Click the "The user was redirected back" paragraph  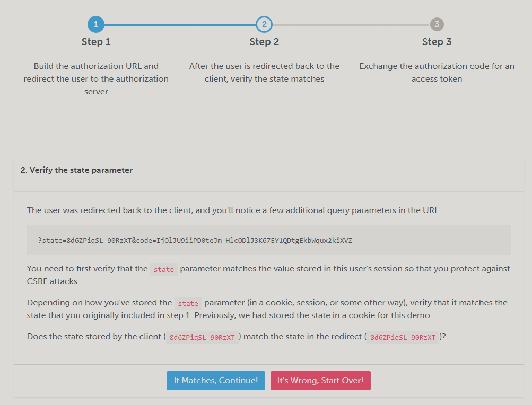[x=234, y=210]
